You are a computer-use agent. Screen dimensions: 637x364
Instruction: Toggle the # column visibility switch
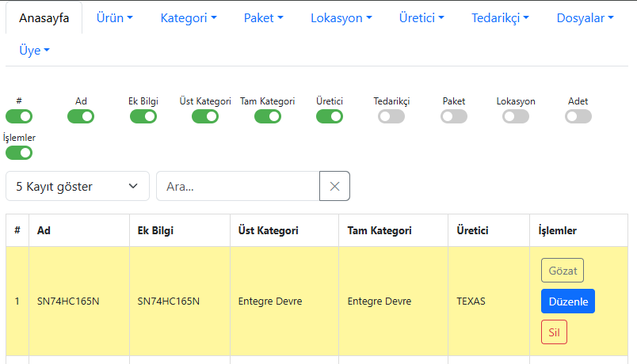[x=19, y=116]
